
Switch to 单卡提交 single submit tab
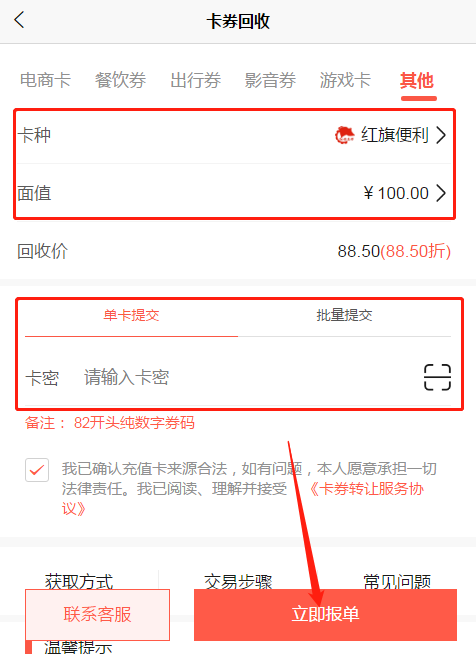click(x=131, y=316)
